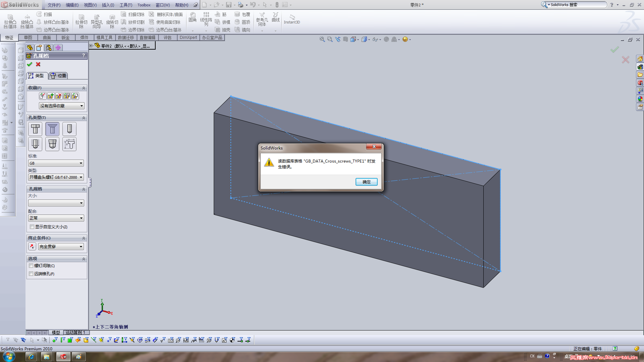This screenshot has height=362, width=644.
Task: Enable the 显示自定义大小 checkbox
Action: click(32, 227)
